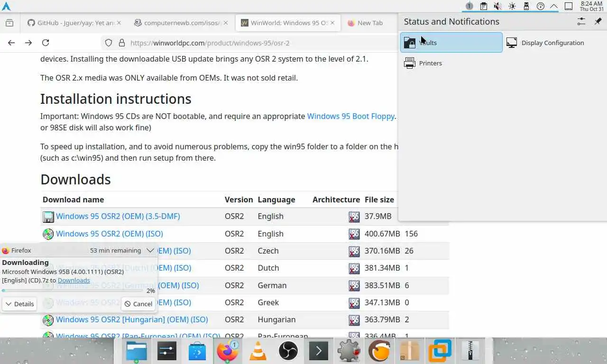Select the WinWorld Windows 95 tab
607x364 pixels.
coord(288,23)
